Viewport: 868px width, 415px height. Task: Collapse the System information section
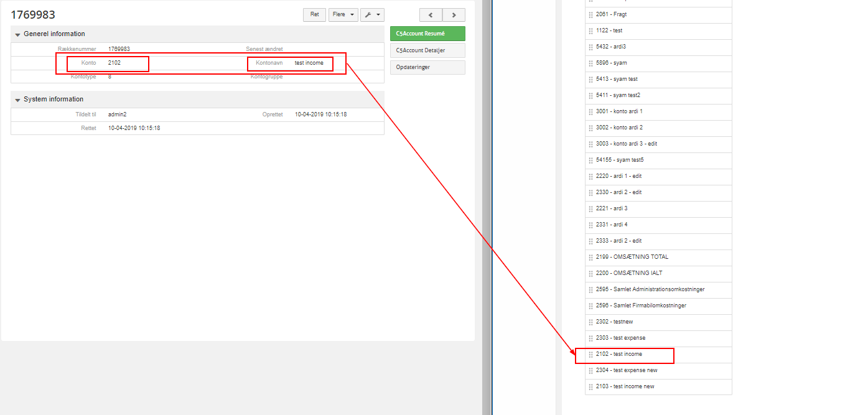pos(18,100)
